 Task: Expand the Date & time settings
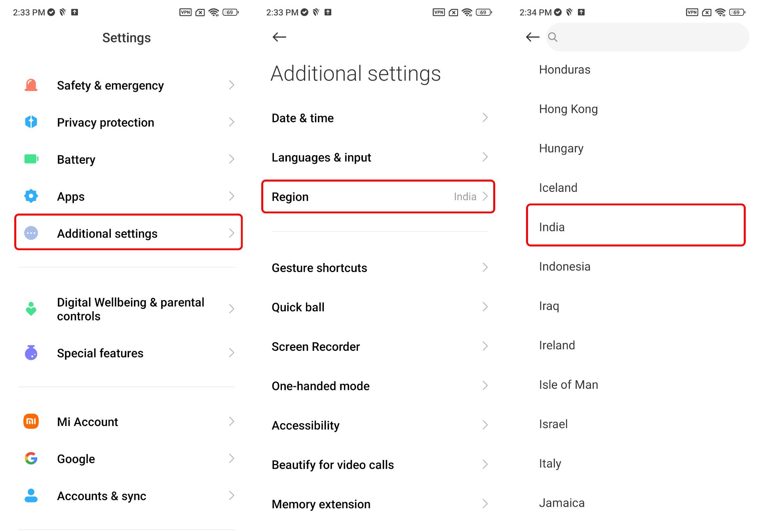click(x=380, y=118)
